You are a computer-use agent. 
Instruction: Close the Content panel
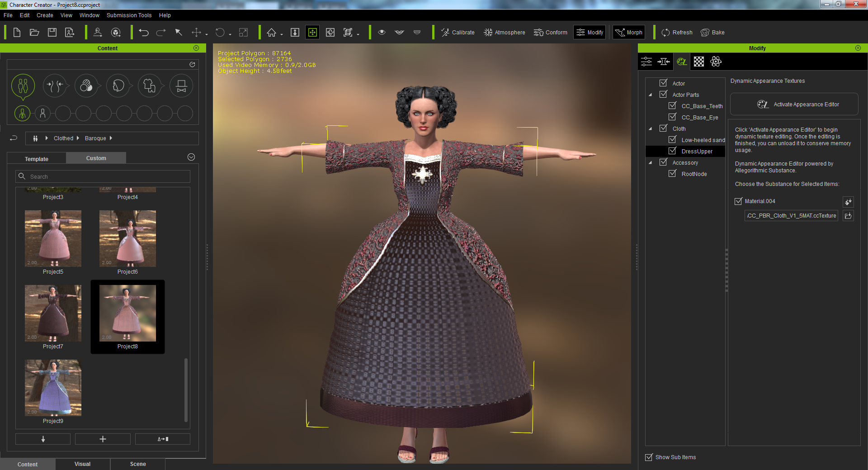[x=196, y=48]
